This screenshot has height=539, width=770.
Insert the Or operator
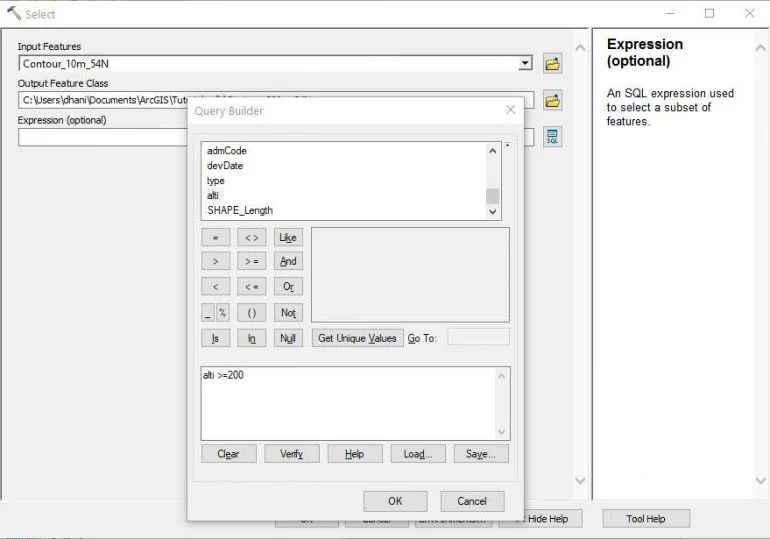pyautogui.click(x=288, y=286)
